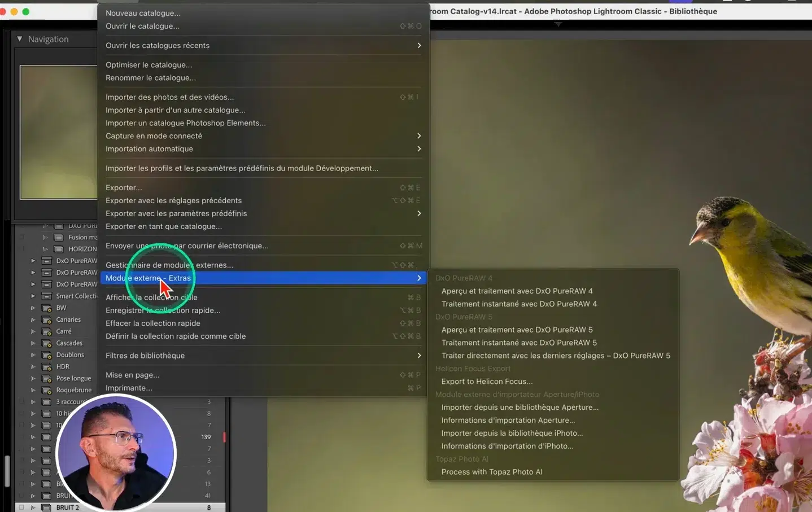This screenshot has height=512, width=812.
Task: Select Informations d'importation d'iPhoto
Action: (553, 446)
